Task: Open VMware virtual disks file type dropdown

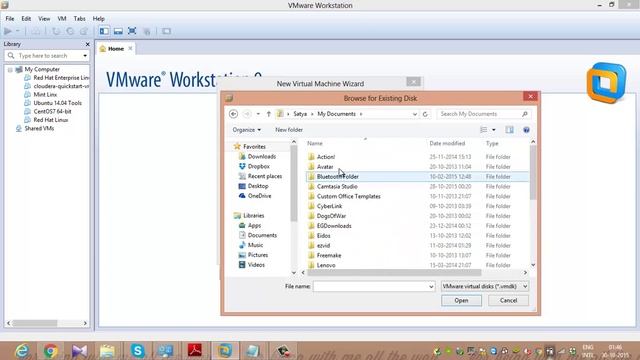Action: (x=485, y=287)
